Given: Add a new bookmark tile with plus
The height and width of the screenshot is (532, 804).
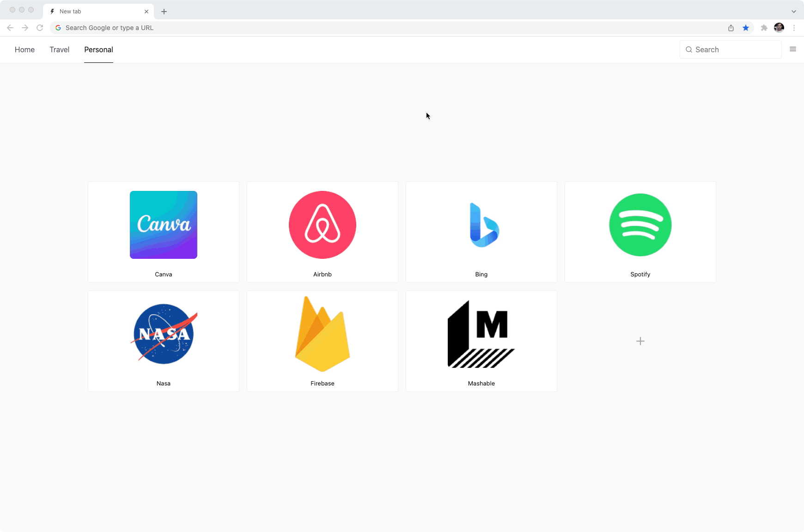Looking at the screenshot, I should click(640, 341).
